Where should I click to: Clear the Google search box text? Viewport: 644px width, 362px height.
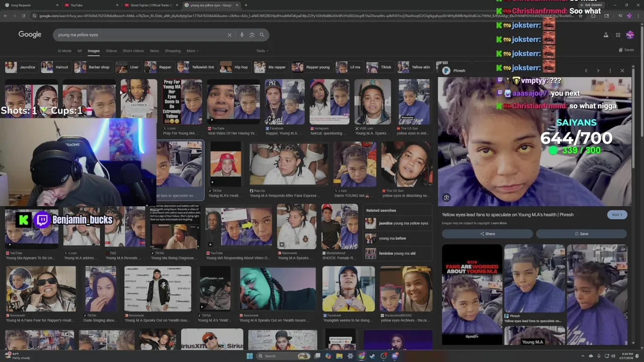229,35
